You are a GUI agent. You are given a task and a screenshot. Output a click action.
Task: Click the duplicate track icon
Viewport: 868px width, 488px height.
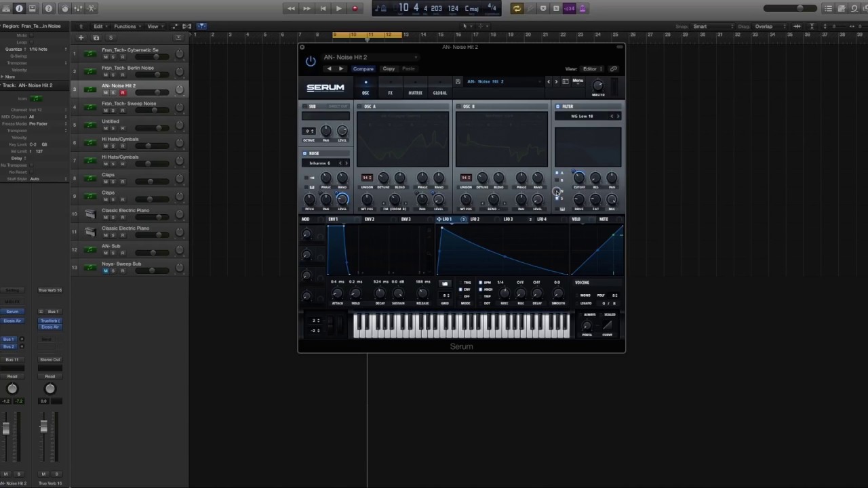click(96, 38)
